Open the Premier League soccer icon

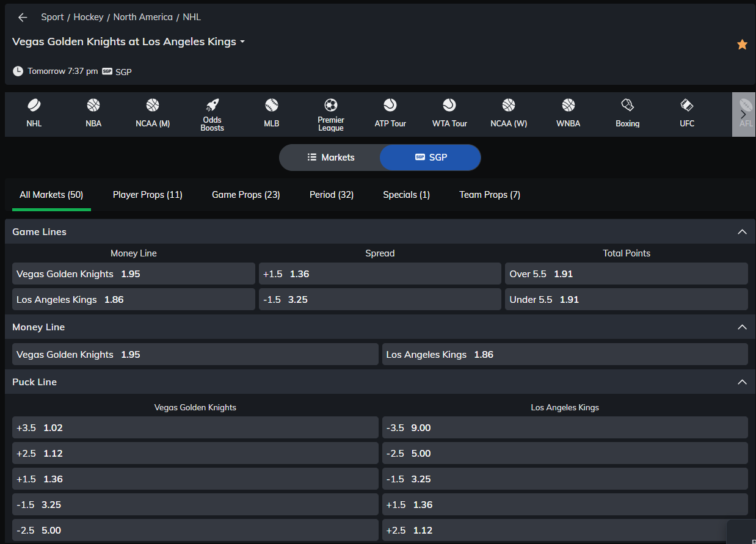(331, 105)
